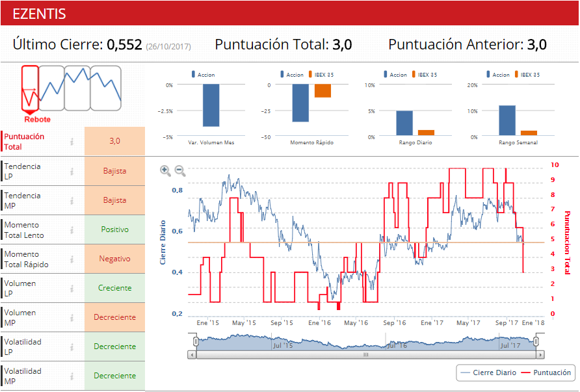Click the Puntuación Anterior: 3,0 label
The width and height of the screenshot is (580, 392).
point(468,45)
